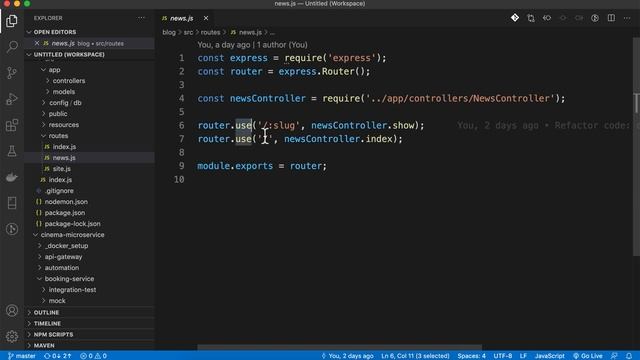Click the GitLens diamond icon in editor toolbar
Screen dimensions: 640x360
(515, 18)
